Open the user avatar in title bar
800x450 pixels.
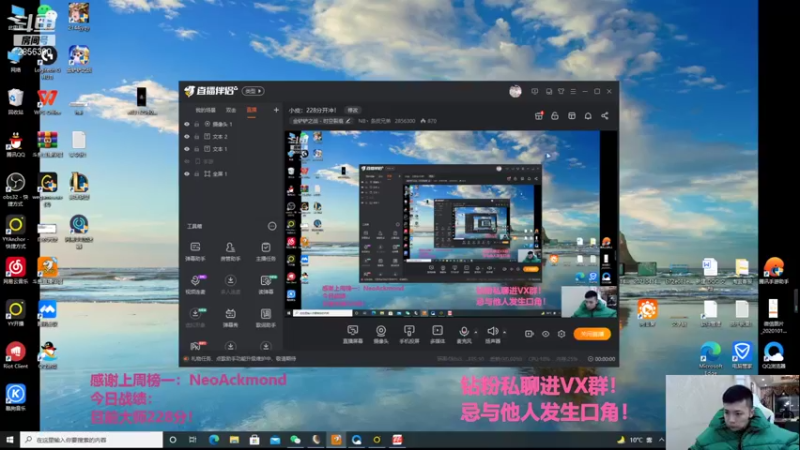click(515, 91)
